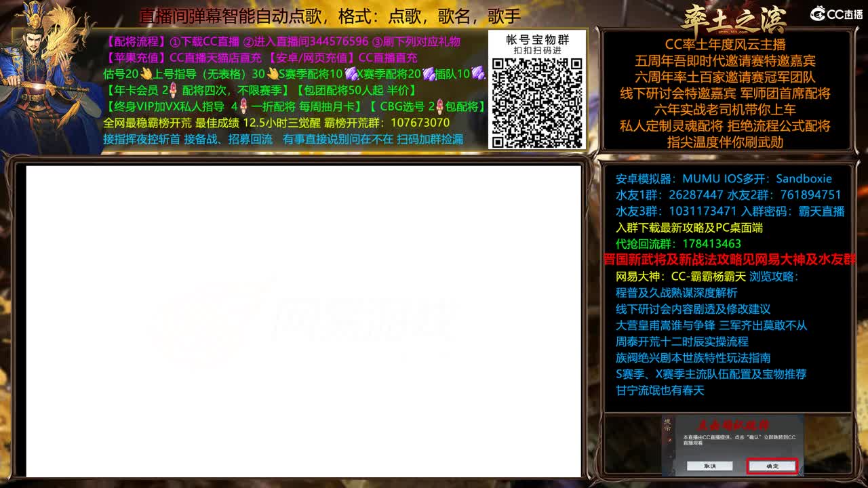868x488 pixels.
Task: Click the CC率土年度风云主播 heading
Action: 725,45
